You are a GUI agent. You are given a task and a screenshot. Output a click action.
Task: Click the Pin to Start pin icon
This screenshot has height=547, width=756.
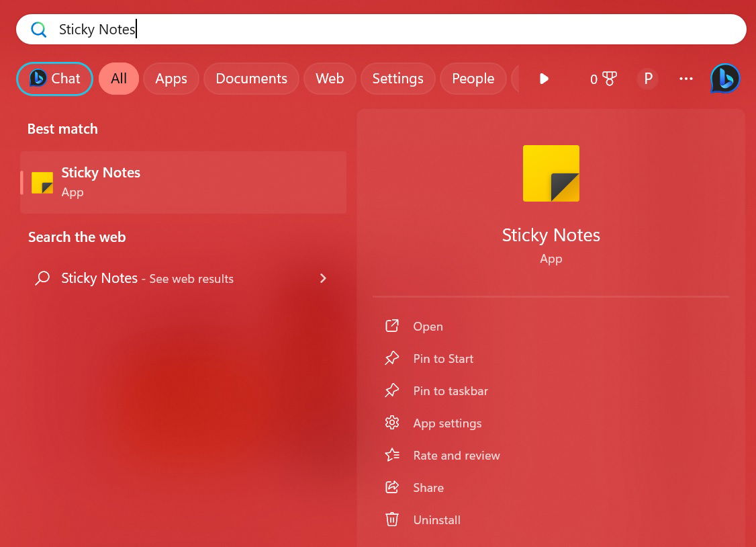click(392, 358)
